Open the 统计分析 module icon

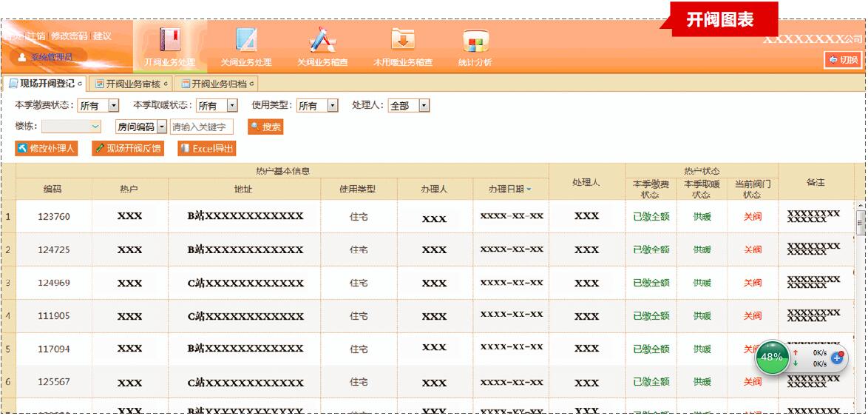tap(474, 41)
